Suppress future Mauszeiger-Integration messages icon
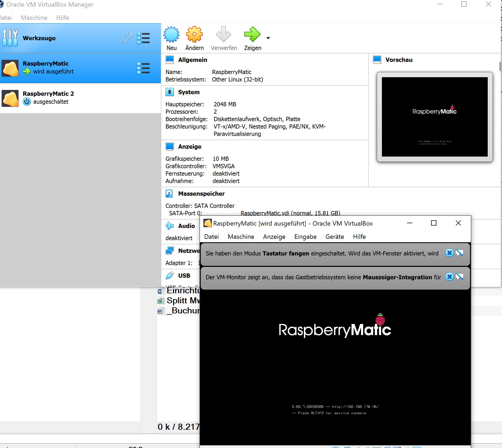Screen dimensions: 502x448 [460, 277]
